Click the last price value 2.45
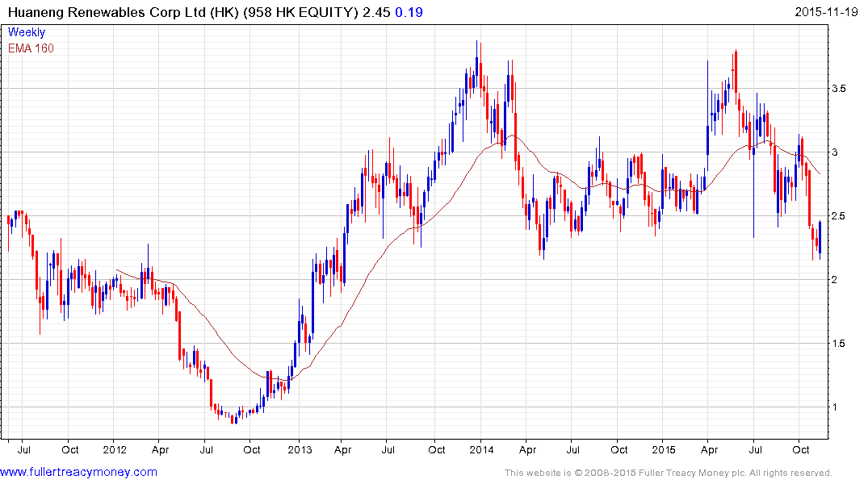 click(375, 12)
